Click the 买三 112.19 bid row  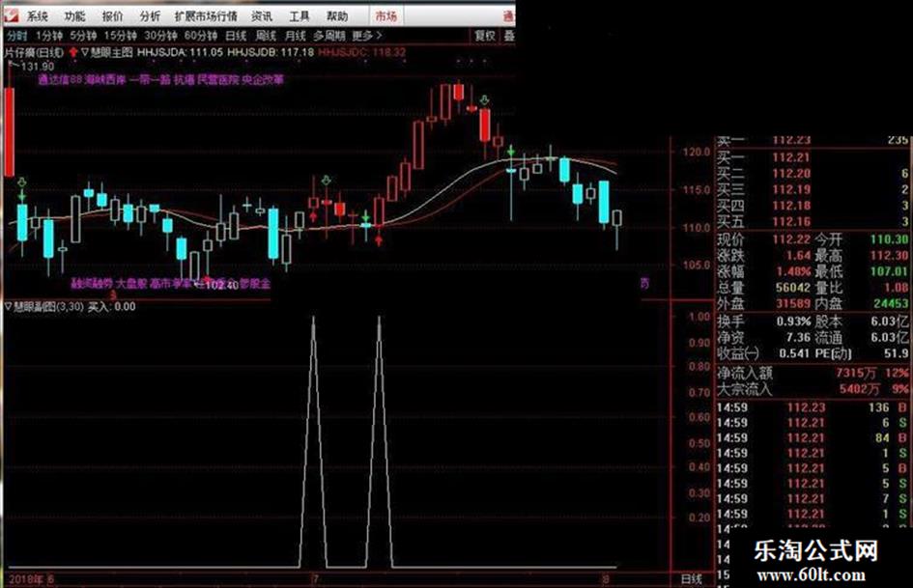pyautogui.click(x=813, y=189)
